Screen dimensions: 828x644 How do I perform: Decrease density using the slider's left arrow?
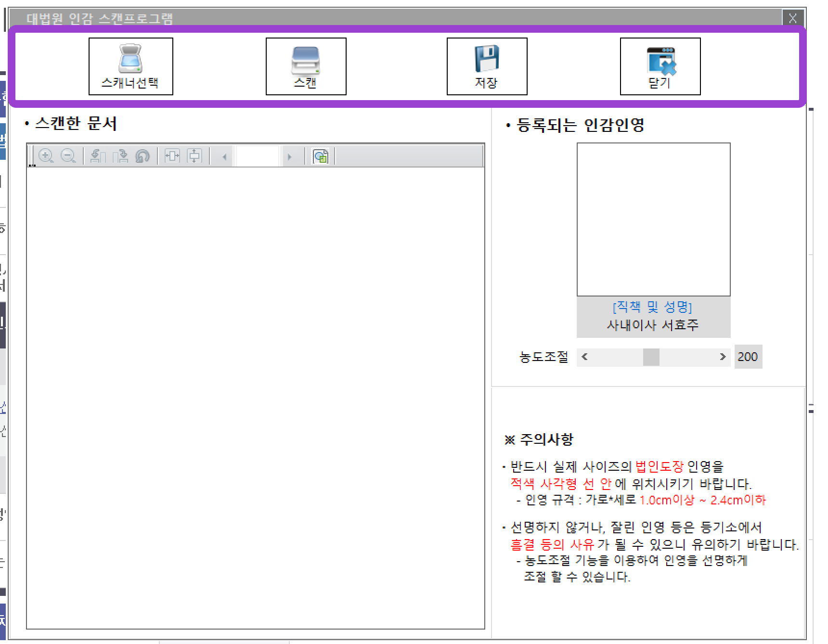click(x=585, y=357)
